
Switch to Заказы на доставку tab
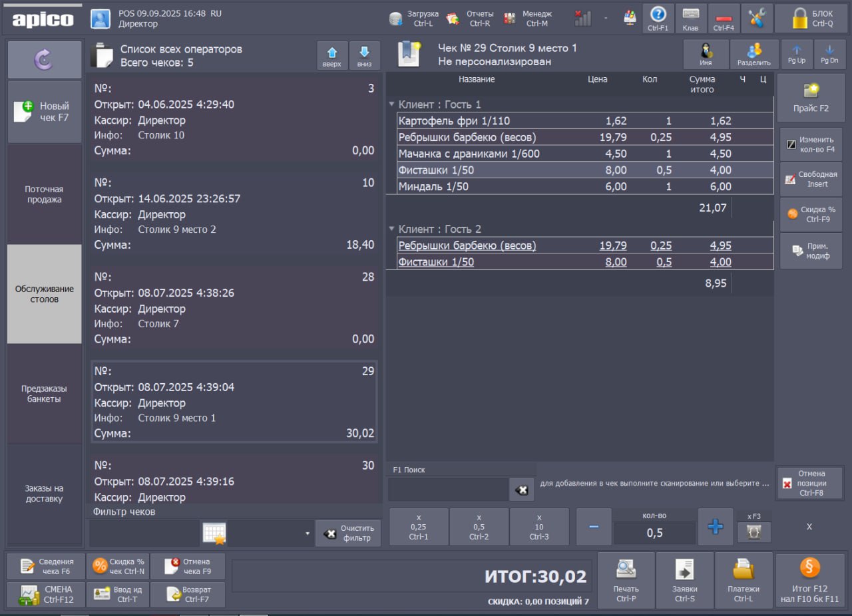(45, 494)
